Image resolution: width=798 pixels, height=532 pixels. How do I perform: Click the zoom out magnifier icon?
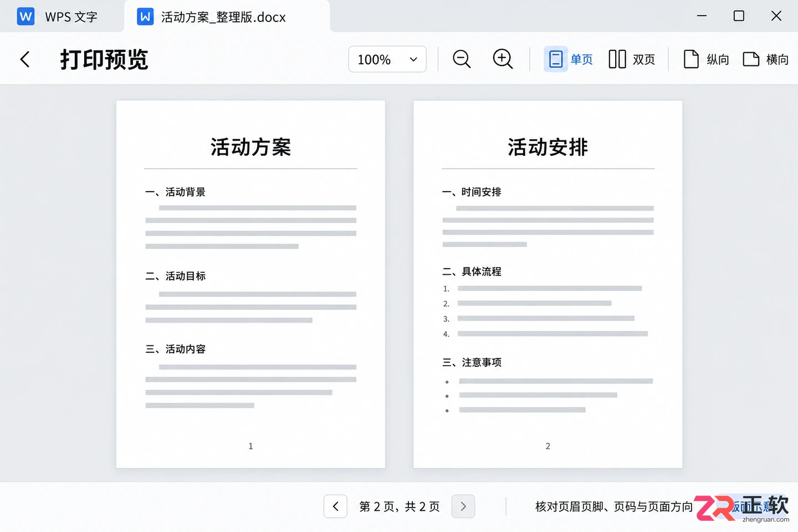462,59
